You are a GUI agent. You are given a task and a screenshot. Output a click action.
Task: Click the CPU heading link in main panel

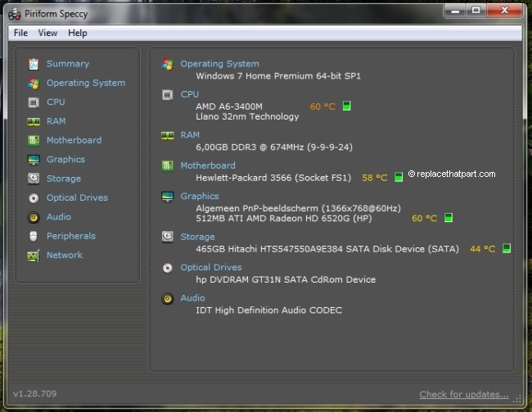point(189,94)
